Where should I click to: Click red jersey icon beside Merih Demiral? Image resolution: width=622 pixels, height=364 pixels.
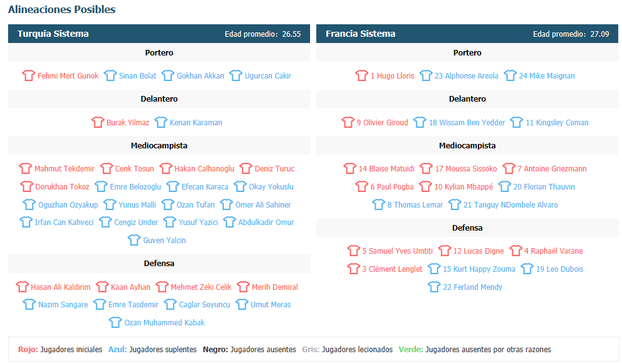tap(243, 287)
